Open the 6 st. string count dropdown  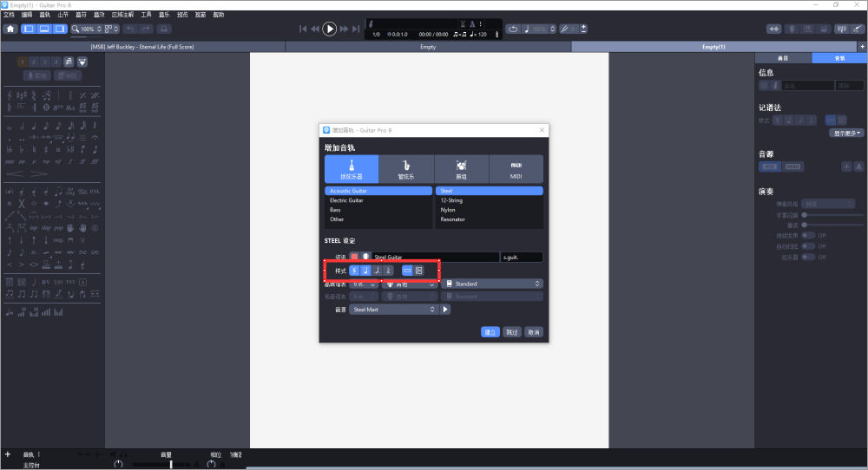[x=365, y=284]
